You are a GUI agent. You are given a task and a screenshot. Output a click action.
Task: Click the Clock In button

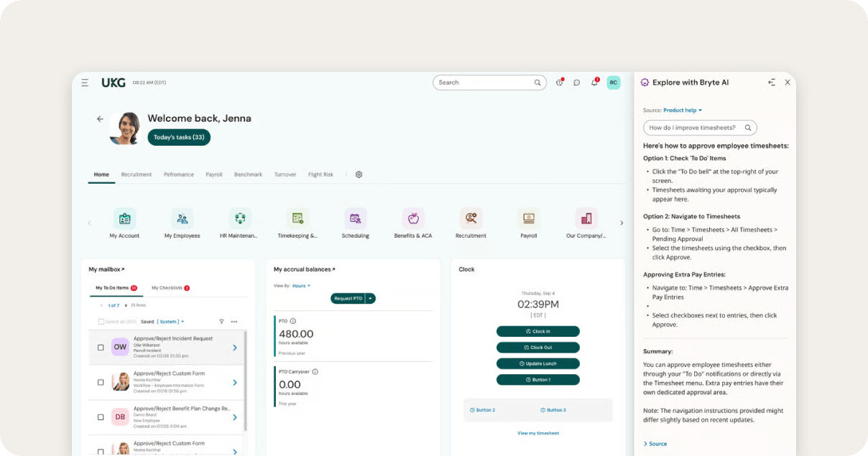coord(538,332)
